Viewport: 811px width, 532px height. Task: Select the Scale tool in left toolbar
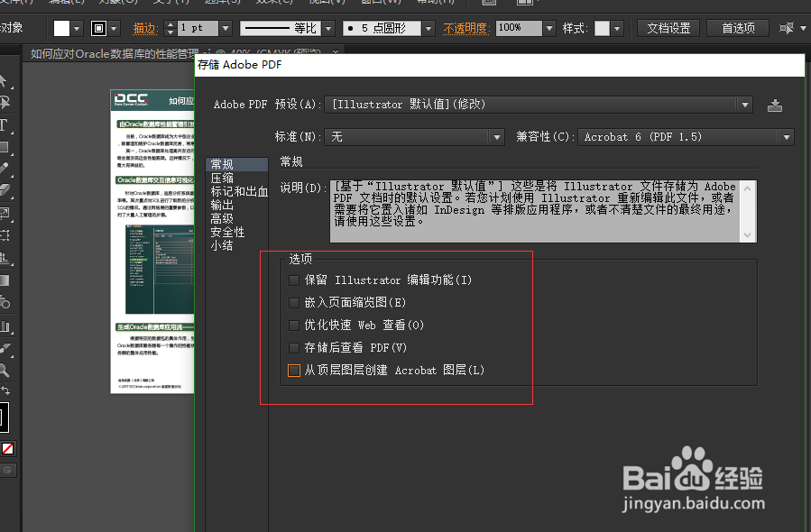[5, 213]
